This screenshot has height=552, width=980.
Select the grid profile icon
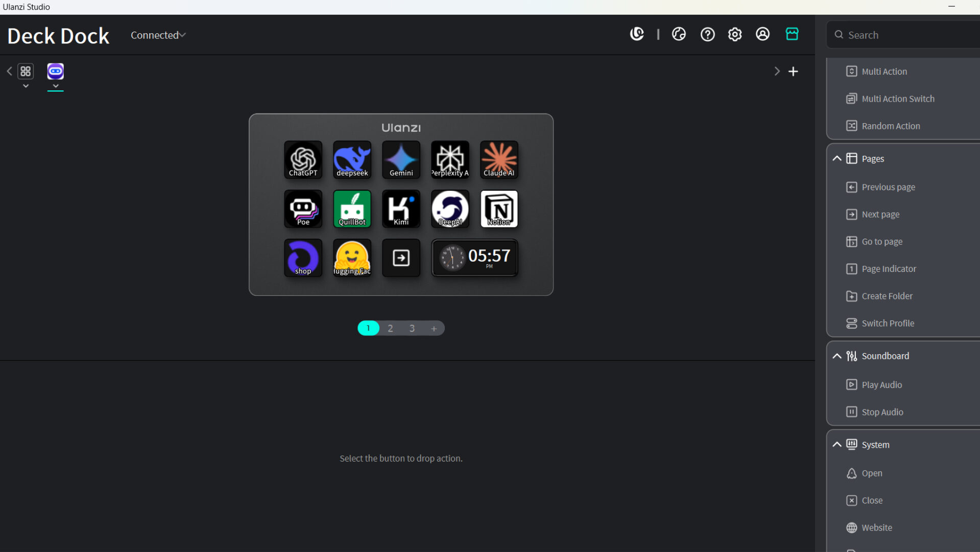26,71
